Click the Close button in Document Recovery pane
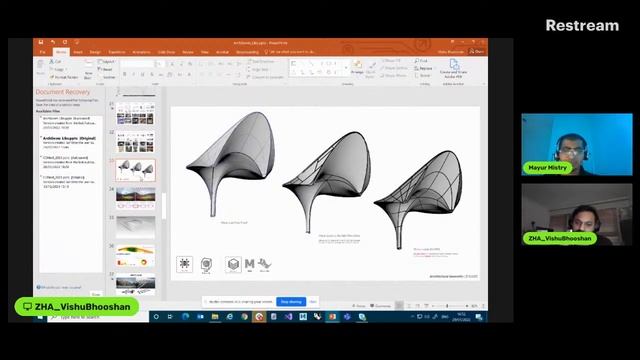This screenshot has height=360, width=640. (96, 294)
